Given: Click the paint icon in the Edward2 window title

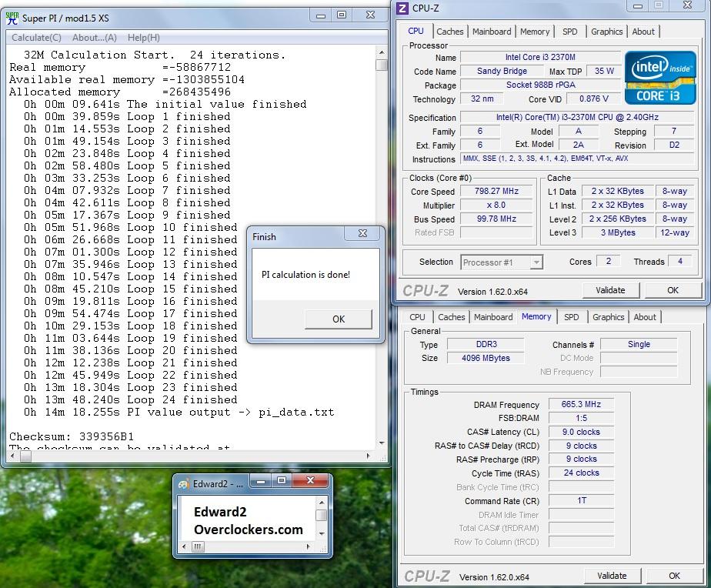Looking at the screenshot, I should pyautogui.click(x=184, y=484).
